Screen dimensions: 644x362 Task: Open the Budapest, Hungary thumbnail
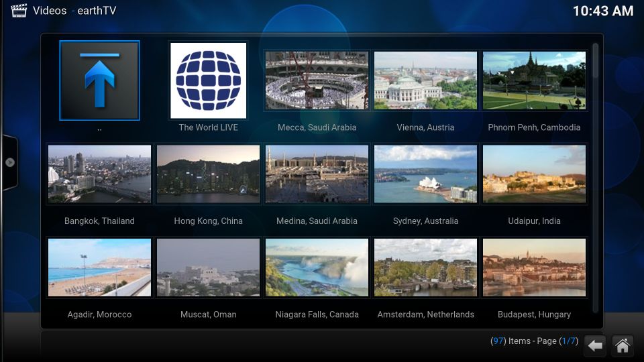[534, 267]
